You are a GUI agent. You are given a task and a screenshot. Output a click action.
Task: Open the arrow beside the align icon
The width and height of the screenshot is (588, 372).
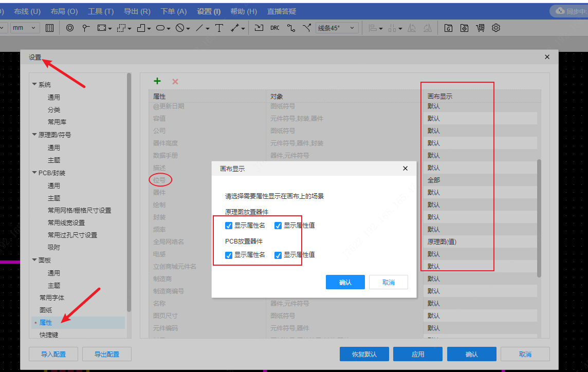(x=381, y=28)
